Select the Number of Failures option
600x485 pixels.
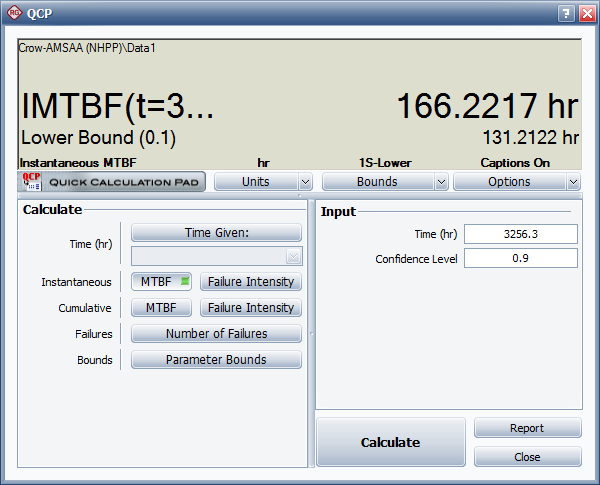(x=217, y=334)
